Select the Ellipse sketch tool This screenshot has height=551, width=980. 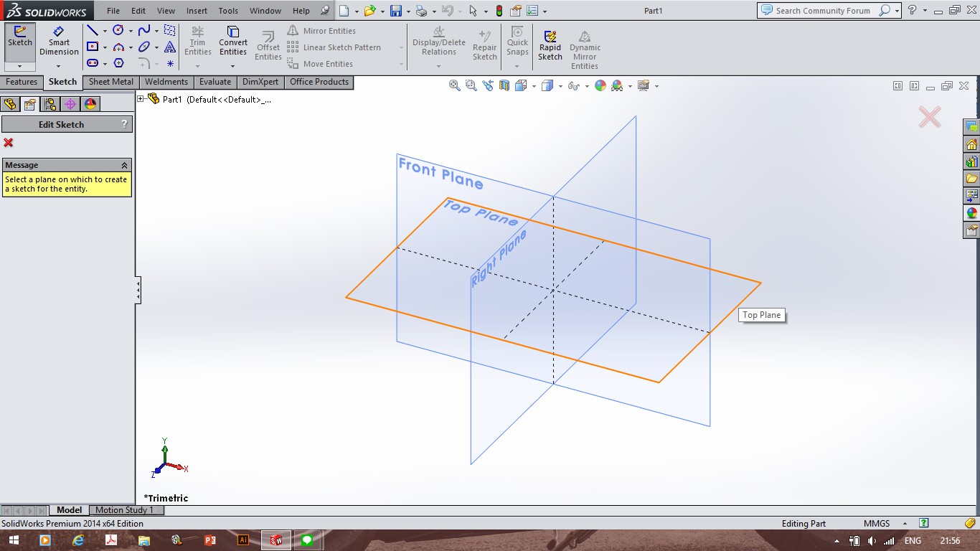click(x=144, y=47)
